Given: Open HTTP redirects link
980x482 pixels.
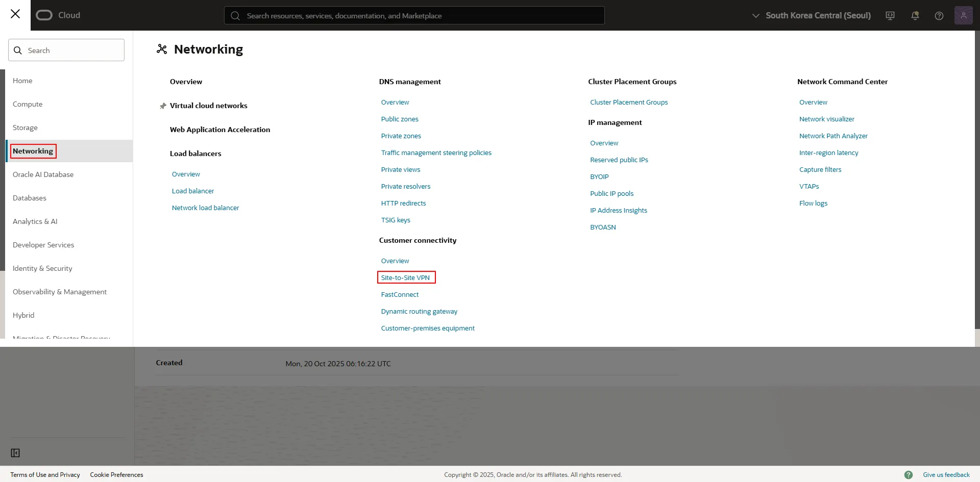Looking at the screenshot, I should coord(403,203).
